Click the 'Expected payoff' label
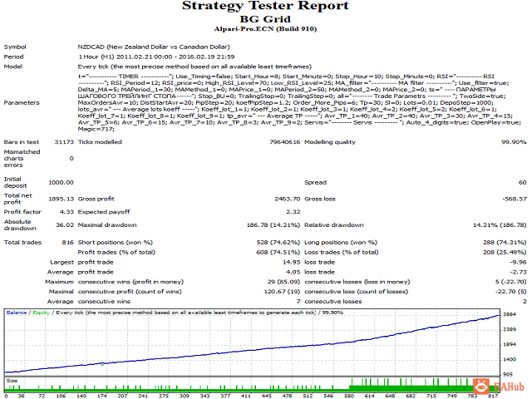This screenshot has width=532, height=399. click(x=104, y=212)
